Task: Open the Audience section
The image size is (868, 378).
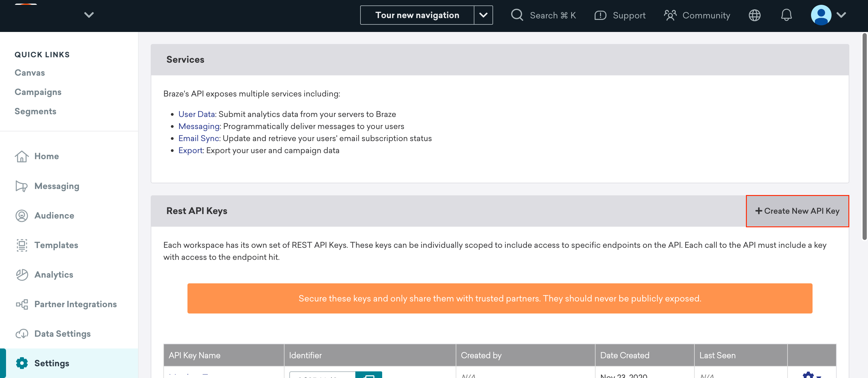Action: tap(54, 216)
